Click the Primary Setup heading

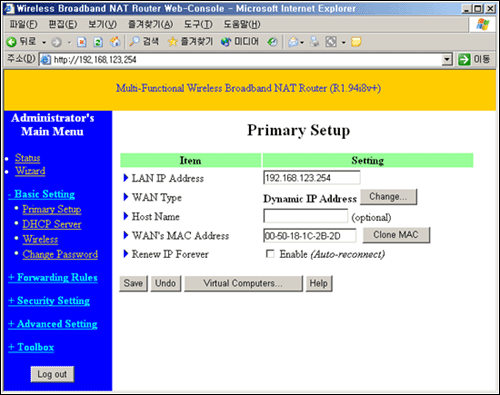point(298,130)
